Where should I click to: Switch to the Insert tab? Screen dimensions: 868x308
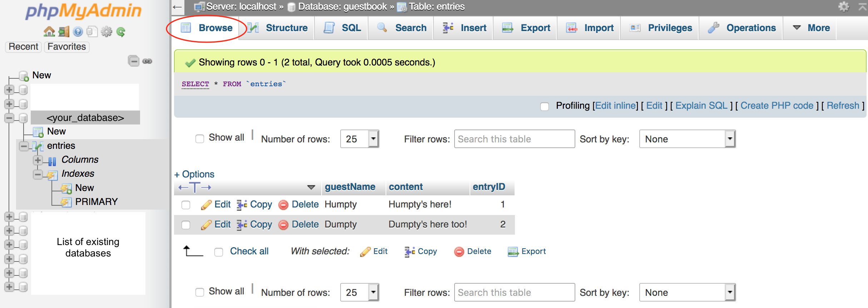coord(464,28)
